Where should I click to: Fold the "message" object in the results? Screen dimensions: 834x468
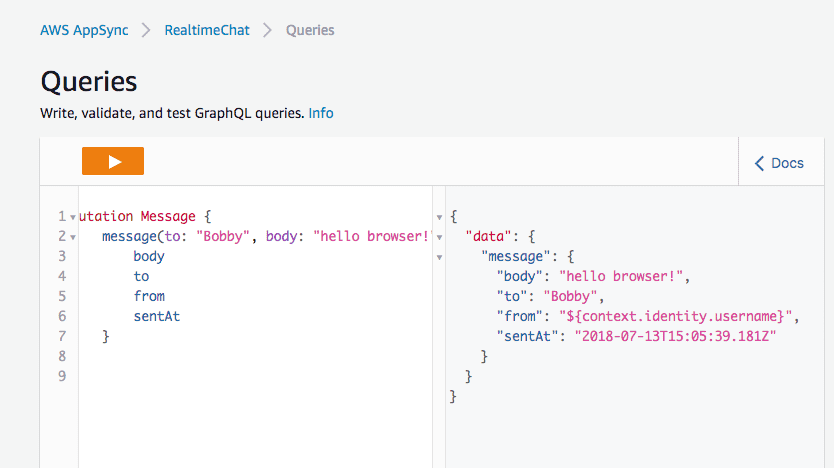tap(440, 257)
